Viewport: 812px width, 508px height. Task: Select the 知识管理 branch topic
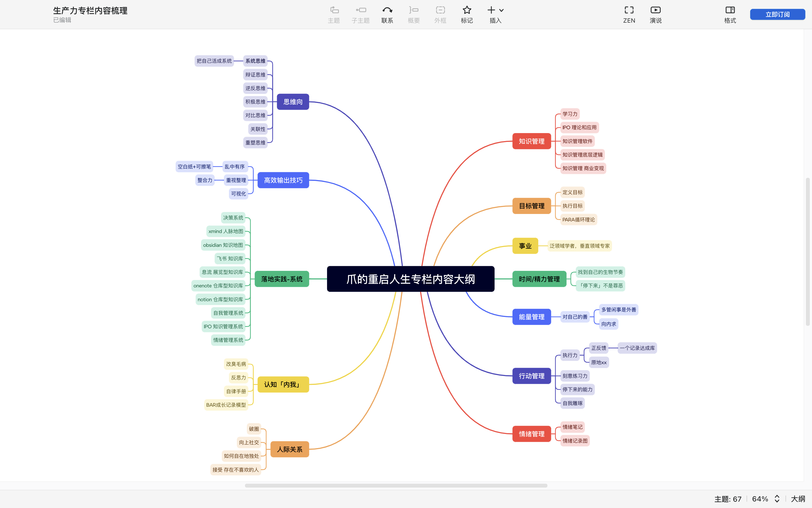[x=531, y=141]
